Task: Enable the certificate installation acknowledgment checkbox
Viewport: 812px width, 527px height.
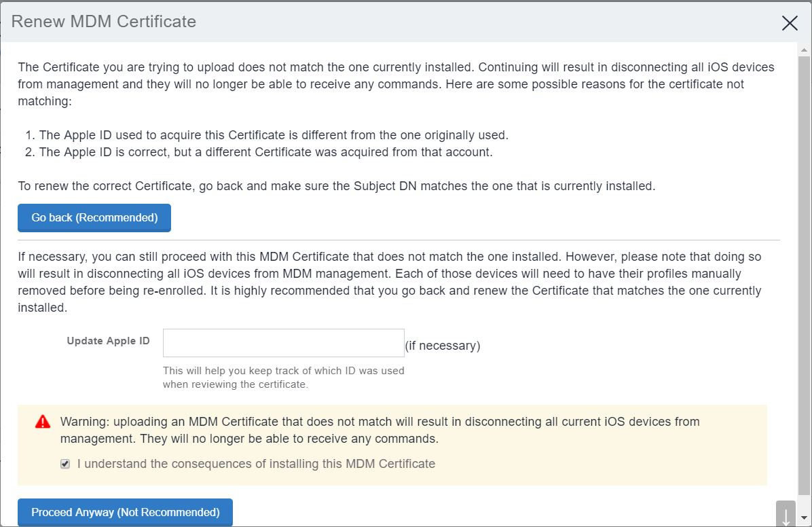Action: click(x=64, y=464)
